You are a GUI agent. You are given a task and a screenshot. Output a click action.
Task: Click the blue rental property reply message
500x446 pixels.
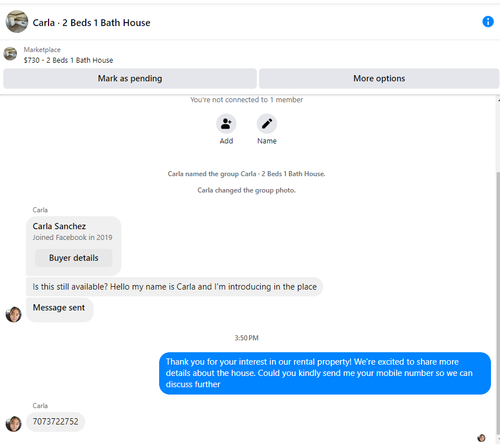pyautogui.click(x=325, y=373)
